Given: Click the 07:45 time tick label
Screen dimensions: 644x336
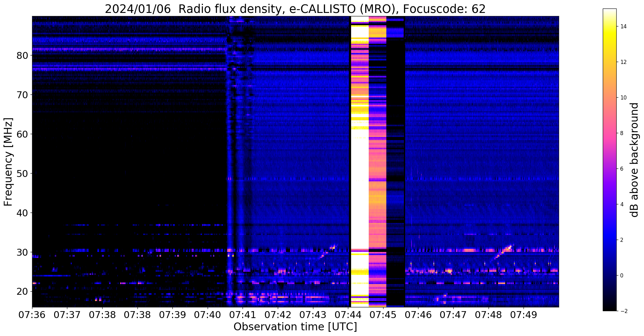Looking at the screenshot, I should click(383, 315).
